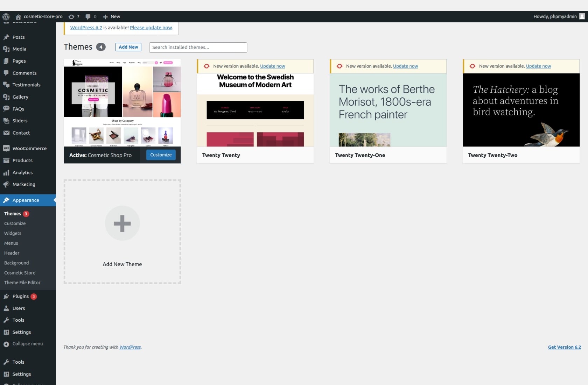Click the Comments bubble sidebar icon

click(6, 73)
